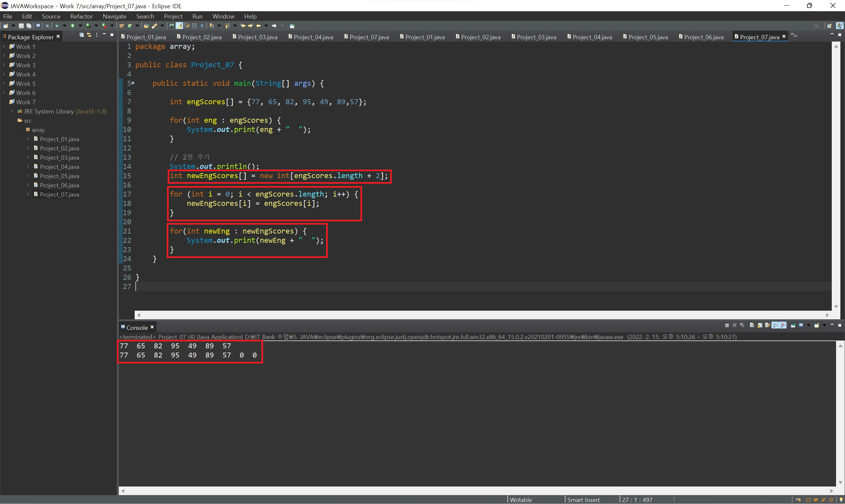The width and height of the screenshot is (845, 504).
Task: Close the Console view tab
Action: [152, 327]
